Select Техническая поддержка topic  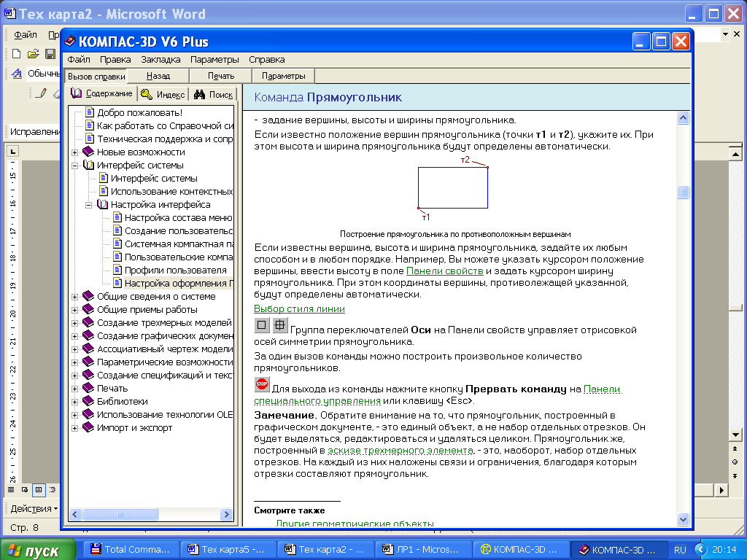[x=165, y=139]
